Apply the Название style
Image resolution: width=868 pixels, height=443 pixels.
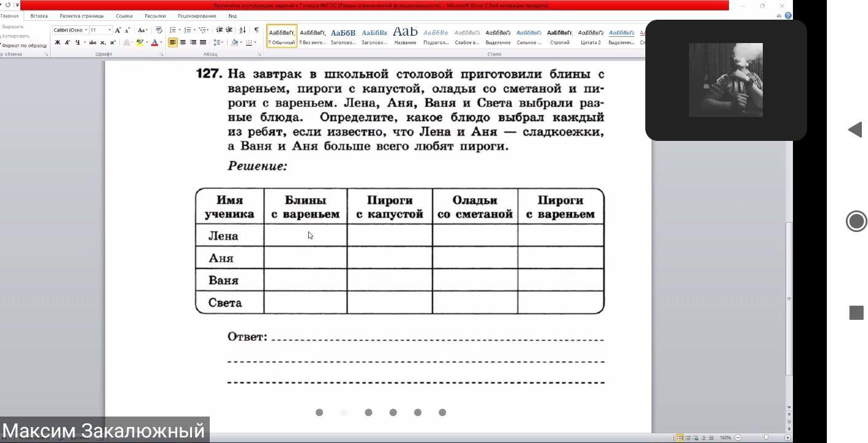(405, 36)
